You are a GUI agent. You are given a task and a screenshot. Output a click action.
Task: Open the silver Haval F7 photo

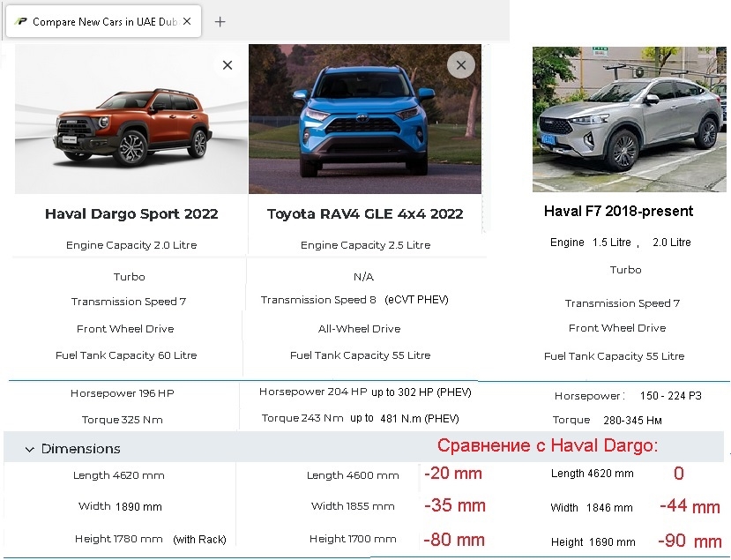pos(630,119)
